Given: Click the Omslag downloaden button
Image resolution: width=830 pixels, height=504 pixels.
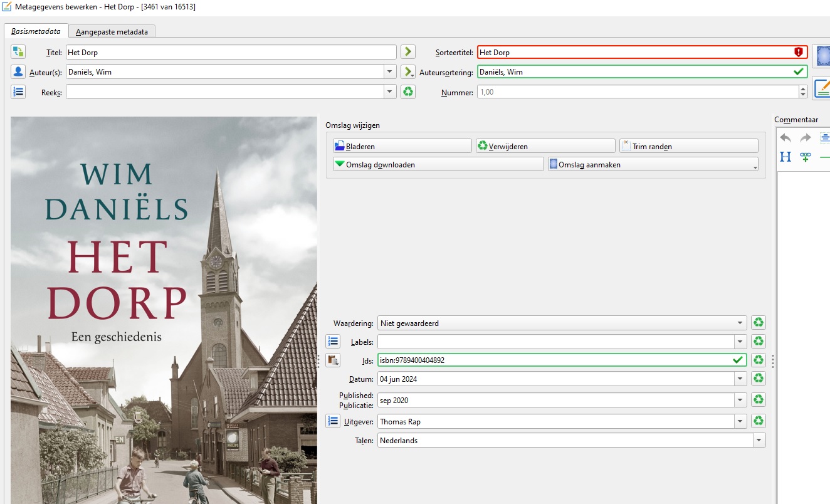Looking at the screenshot, I should tap(438, 164).
